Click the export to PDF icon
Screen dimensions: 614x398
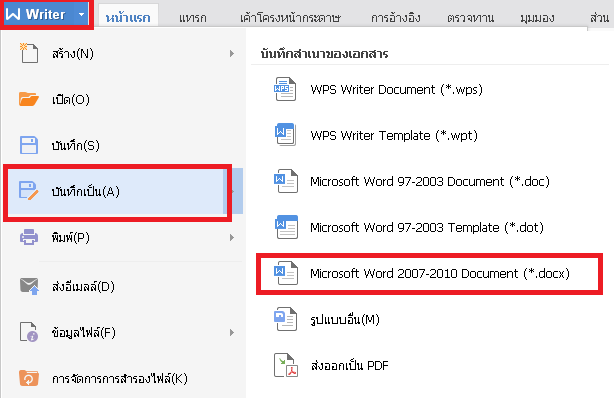(285, 365)
